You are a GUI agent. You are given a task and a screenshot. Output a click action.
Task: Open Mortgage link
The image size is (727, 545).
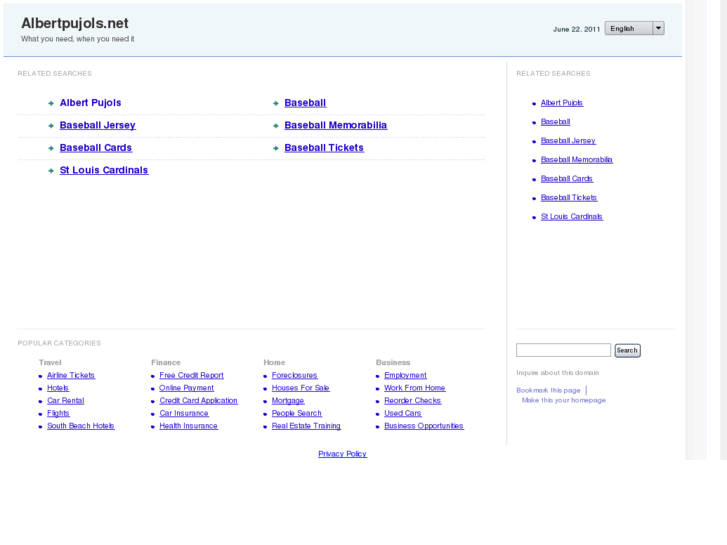[x=288, y=401]
